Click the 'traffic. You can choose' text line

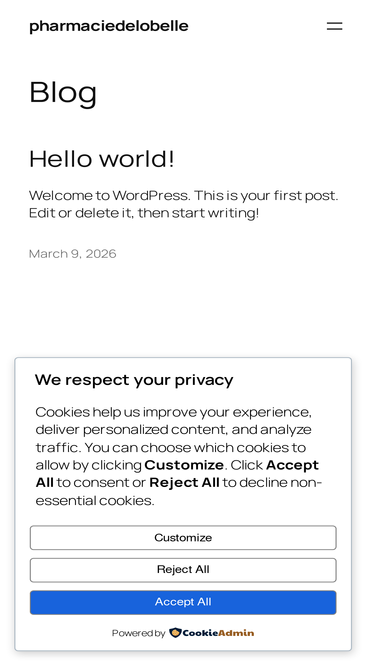(x=170, y=448)
